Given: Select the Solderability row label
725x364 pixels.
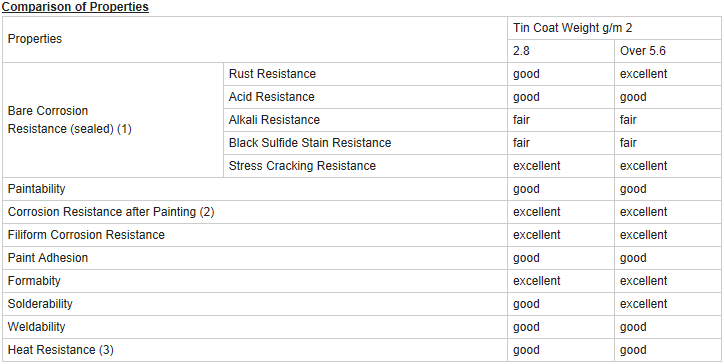Looking at the screenshot, I should [x=40, y=304].
